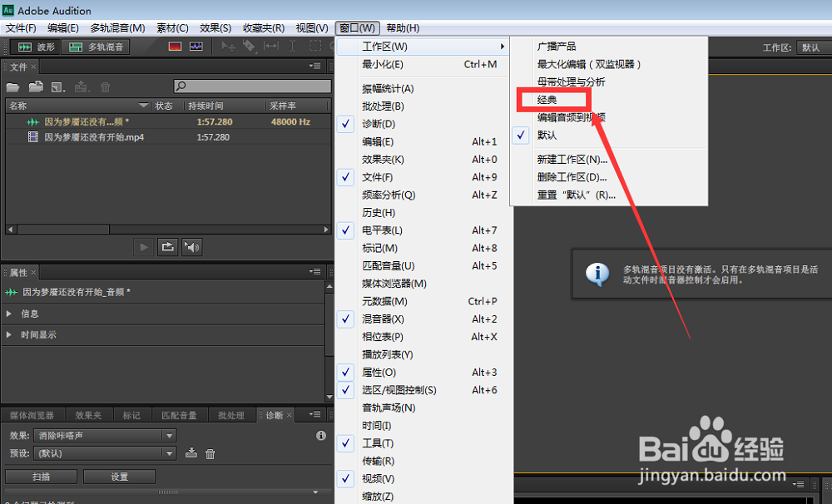832x504 pixels.
Task: Click the Files list horizontal scrollbar thumb
Action: [x=63, y=230]
